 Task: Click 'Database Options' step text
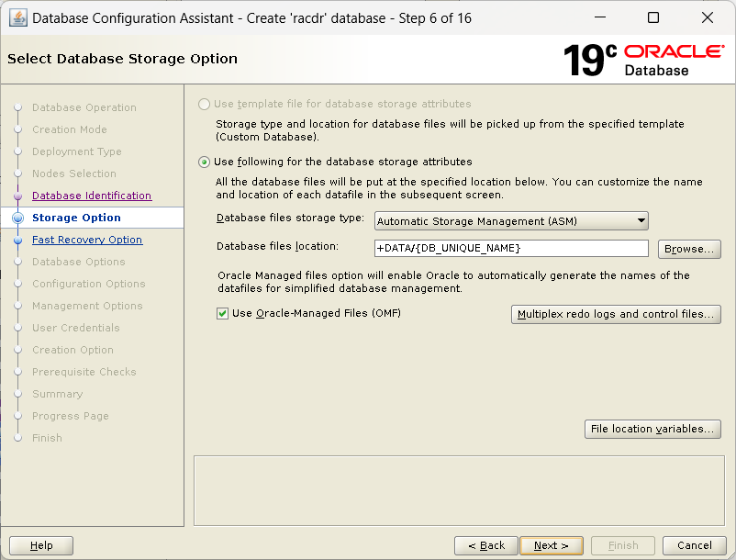click(78, 262)
